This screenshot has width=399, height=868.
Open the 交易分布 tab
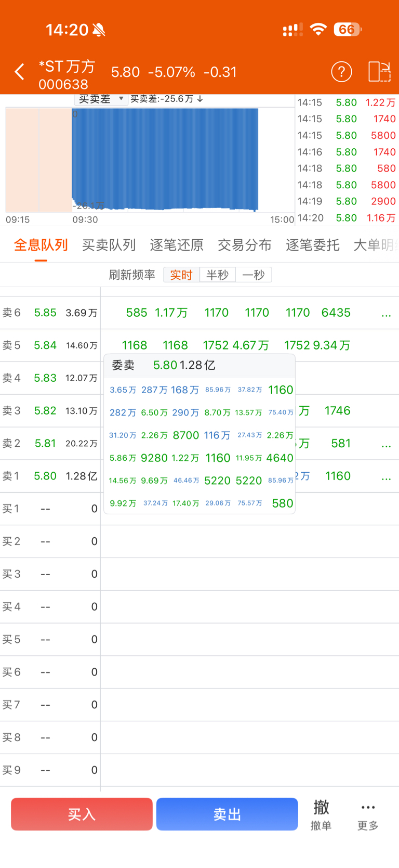click(244, 245)
